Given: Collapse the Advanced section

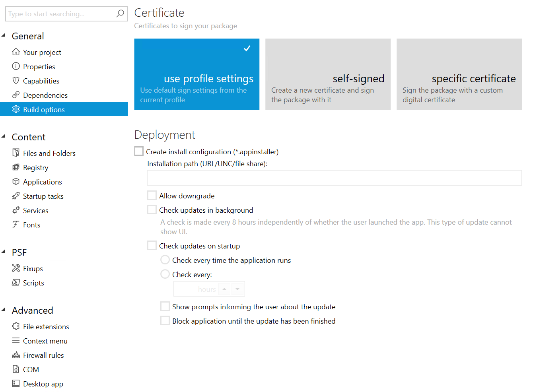Looking at the screenshot, I should pyautogui.click(x=5, y=310).
